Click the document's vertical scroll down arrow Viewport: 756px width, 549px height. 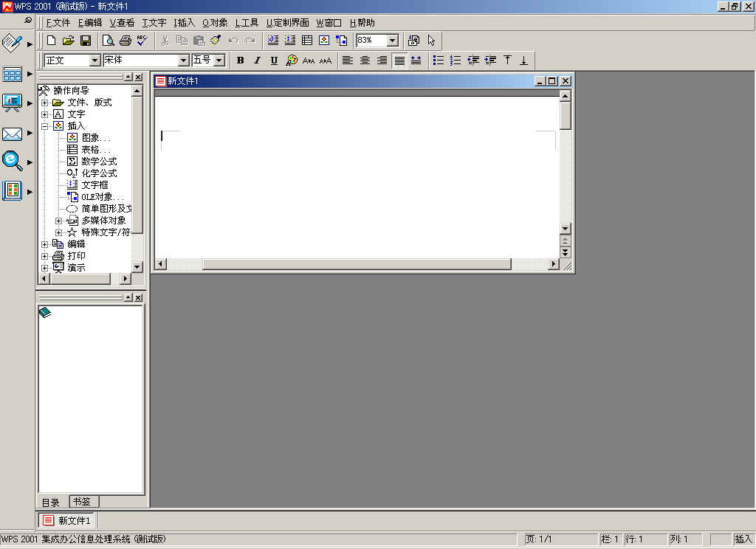click(x=565, y=228)
